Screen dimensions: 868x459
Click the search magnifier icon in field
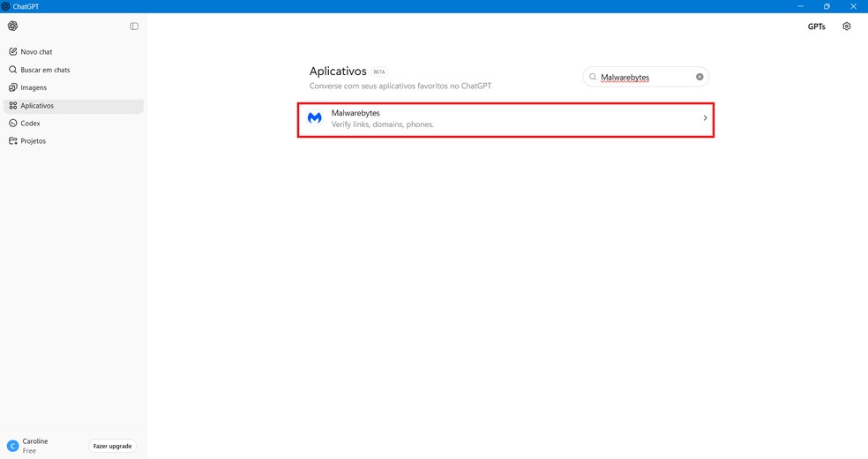click(x=593, y=77)
